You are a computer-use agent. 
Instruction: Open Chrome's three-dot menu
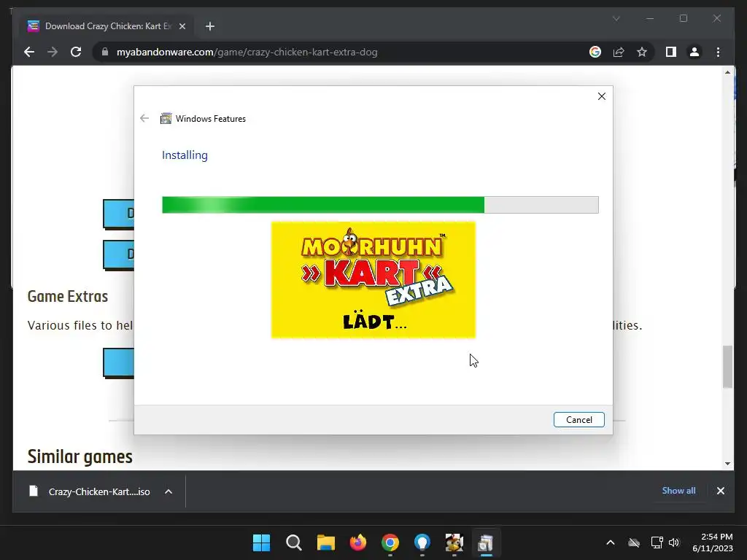pyautogui.click(x=718, y=52)
